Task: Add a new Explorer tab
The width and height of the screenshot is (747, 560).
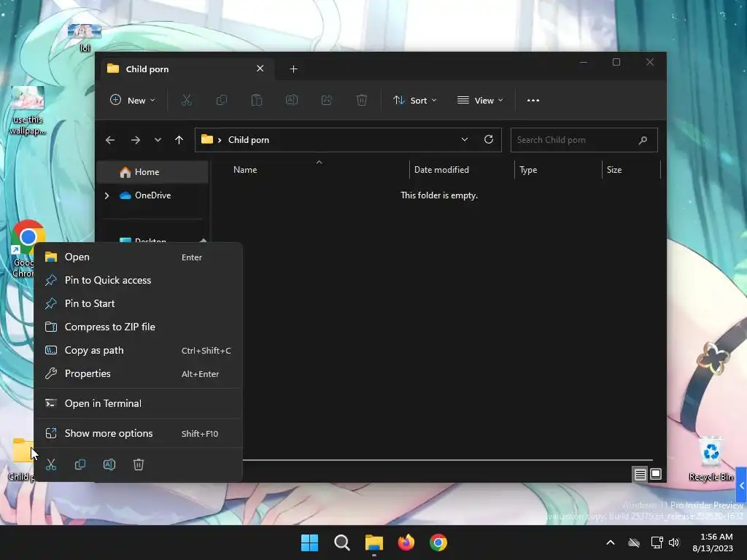Action: (293, 69)
